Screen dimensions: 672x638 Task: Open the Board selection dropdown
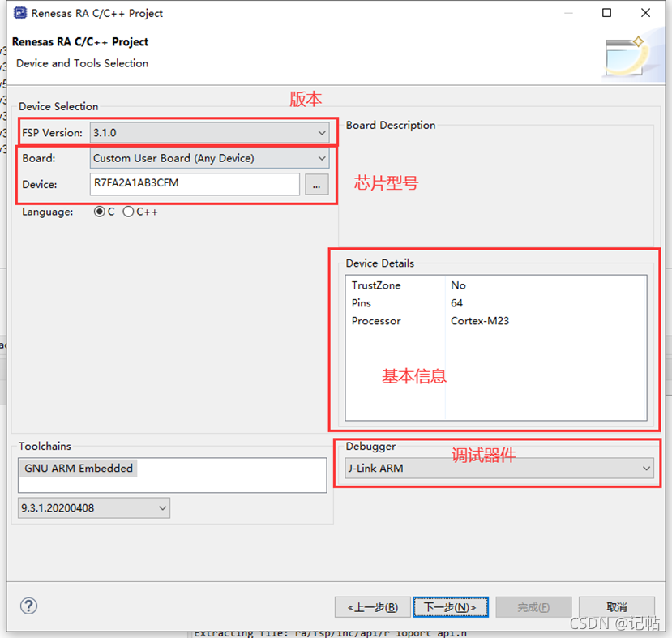click(x=210, y=158)
